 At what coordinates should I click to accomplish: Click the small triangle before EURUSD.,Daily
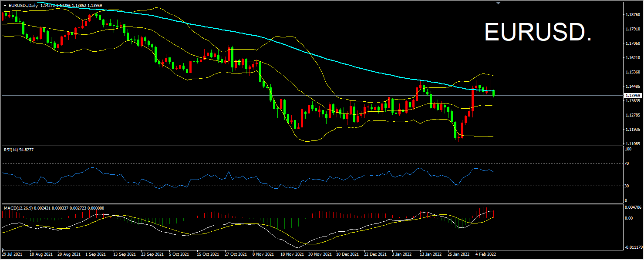pyautogui.click(x=5, y=5)
